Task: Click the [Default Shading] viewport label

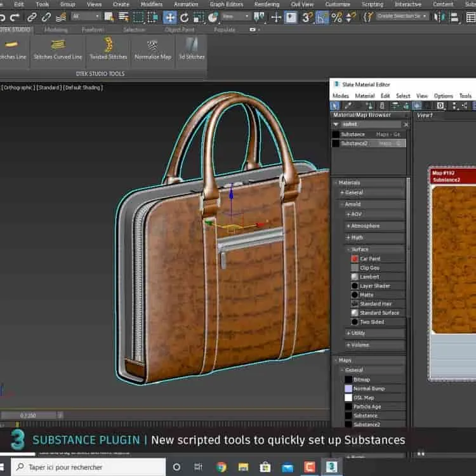Action: coord(83,88)
